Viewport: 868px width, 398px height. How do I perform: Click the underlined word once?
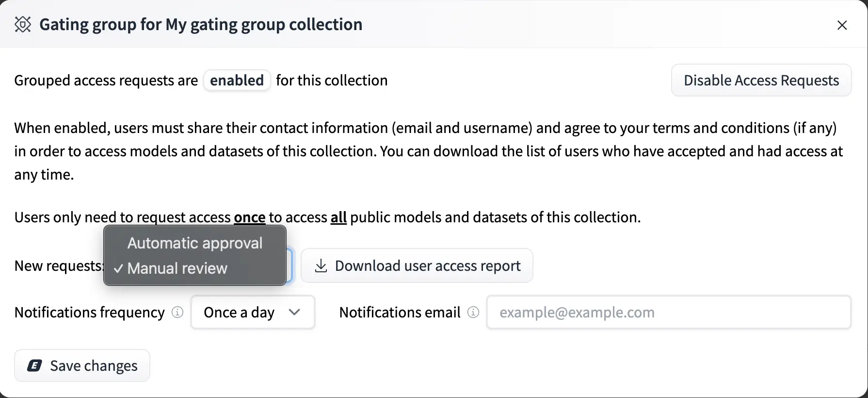pyautogui.click(x=249, y=217)
